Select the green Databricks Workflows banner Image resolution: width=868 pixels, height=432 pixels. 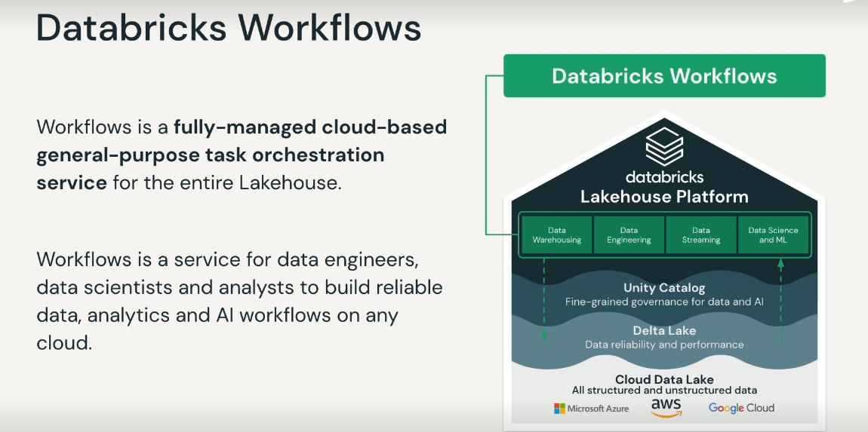[x=664, y=76]
